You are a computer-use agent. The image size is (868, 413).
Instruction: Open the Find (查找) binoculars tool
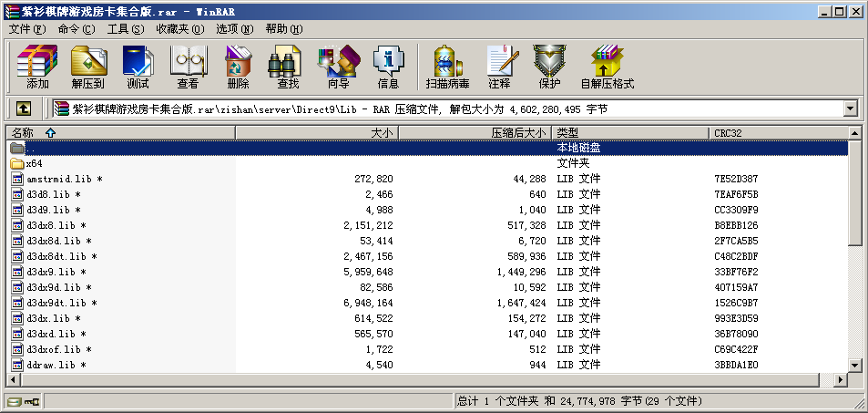[x=288, y=67]
